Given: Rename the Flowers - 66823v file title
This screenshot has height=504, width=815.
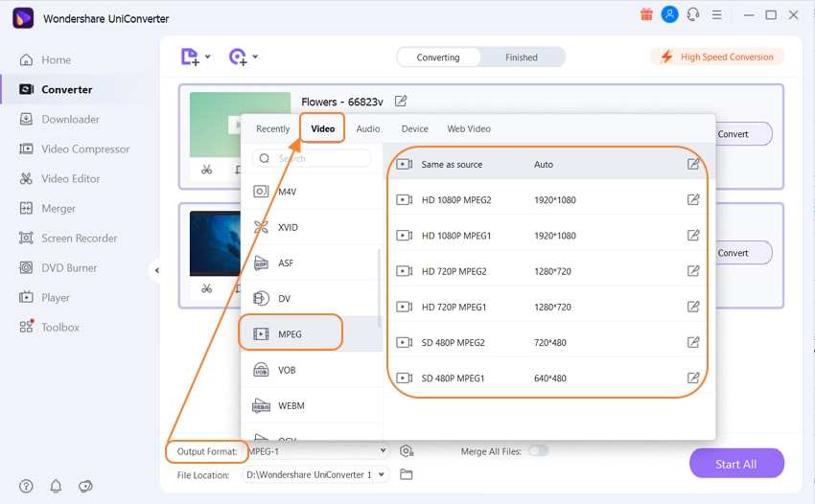Looking at the screenshot, I should coord(400,102).
